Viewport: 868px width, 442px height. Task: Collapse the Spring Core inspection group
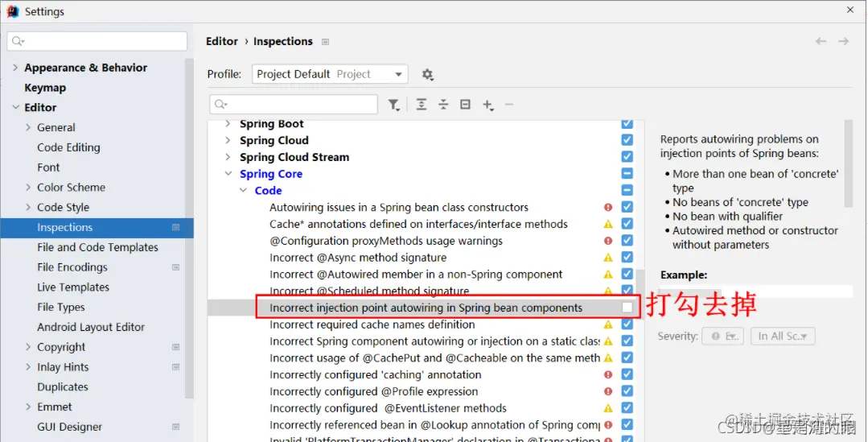228,174
